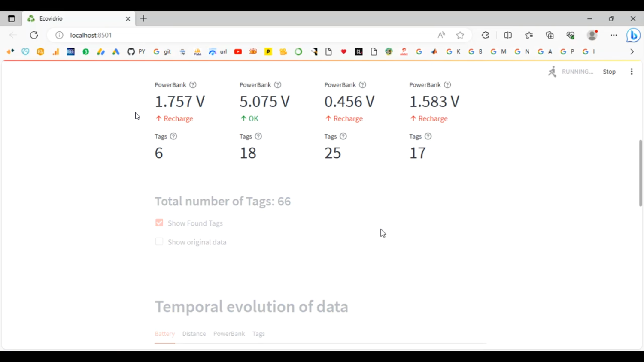Add this page to favorites
Screen dimensions: 644x362
coord(460,35)
